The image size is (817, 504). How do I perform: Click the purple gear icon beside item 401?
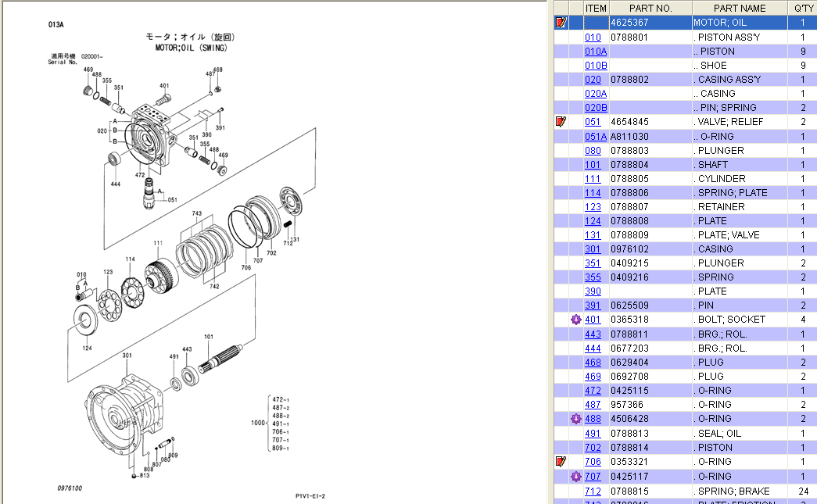point(576,320)
